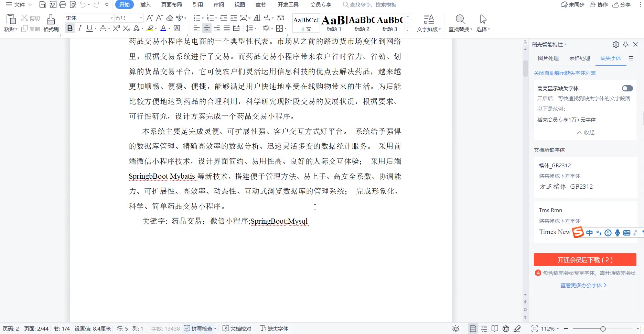Click 关闭自动展示缺失字体列表 link

click(x=565, y=73)
